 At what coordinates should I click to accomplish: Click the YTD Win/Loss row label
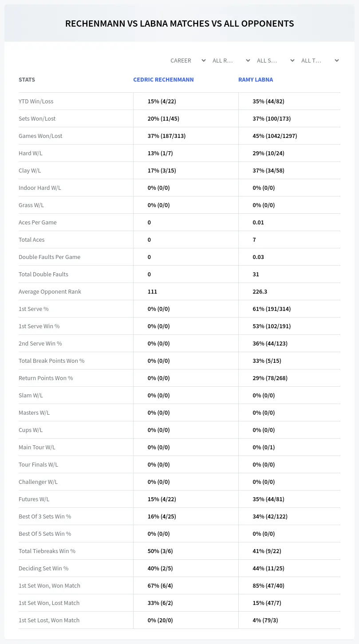(36, 101)
